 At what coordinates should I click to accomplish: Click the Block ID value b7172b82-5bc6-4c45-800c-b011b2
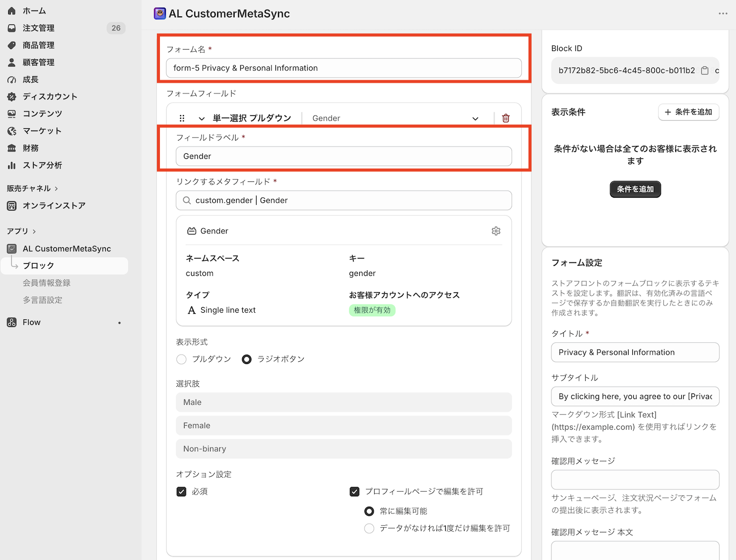[627, 71]
